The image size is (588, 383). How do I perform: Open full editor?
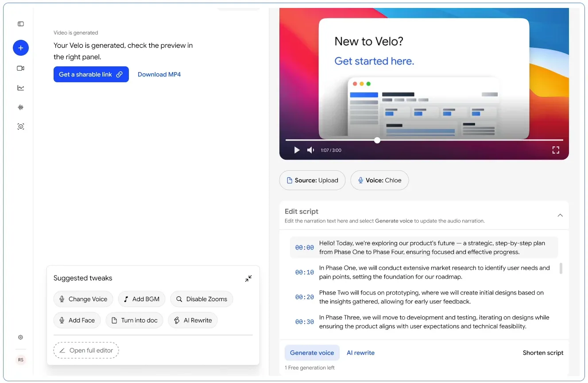86,350
